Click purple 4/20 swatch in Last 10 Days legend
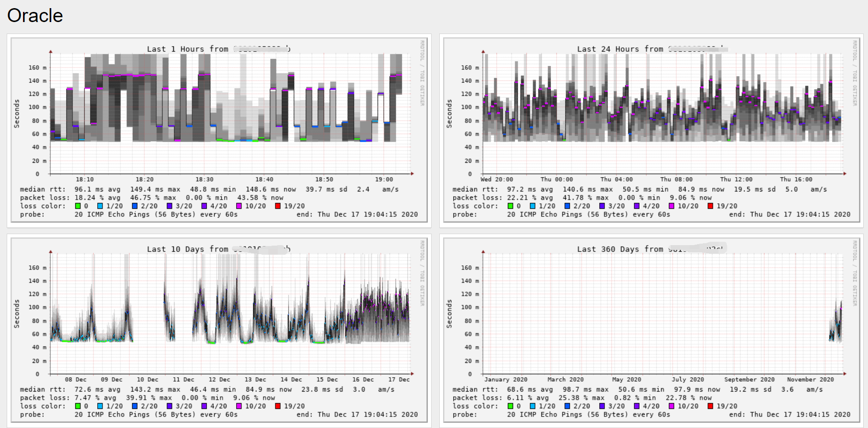868x428 pixels. point(204,406)
